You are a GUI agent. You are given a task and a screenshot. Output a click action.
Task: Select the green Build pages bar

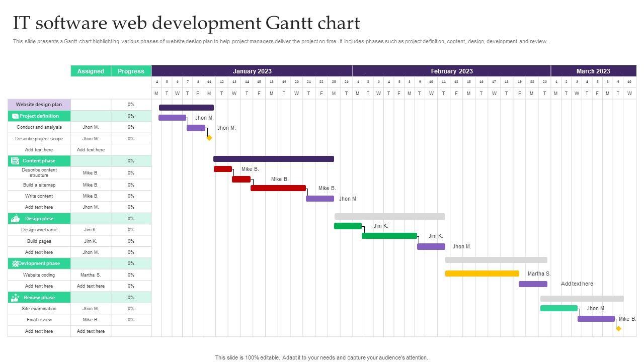click(x=389, y=236)
